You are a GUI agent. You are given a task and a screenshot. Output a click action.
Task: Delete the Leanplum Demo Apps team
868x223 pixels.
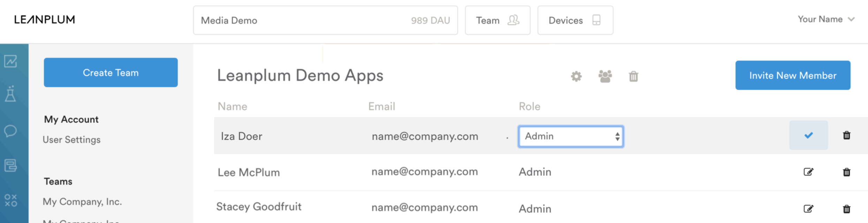(x=633, y=76)
